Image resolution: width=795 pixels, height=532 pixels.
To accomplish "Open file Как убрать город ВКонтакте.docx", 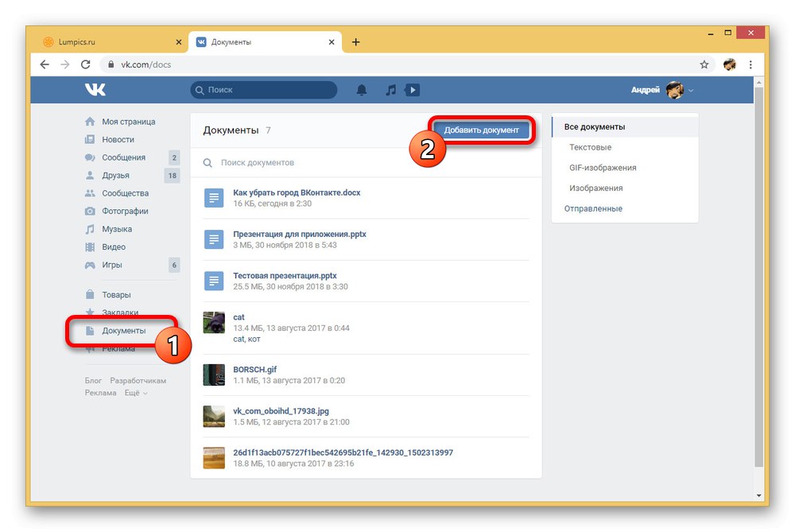I will point(297,192).
